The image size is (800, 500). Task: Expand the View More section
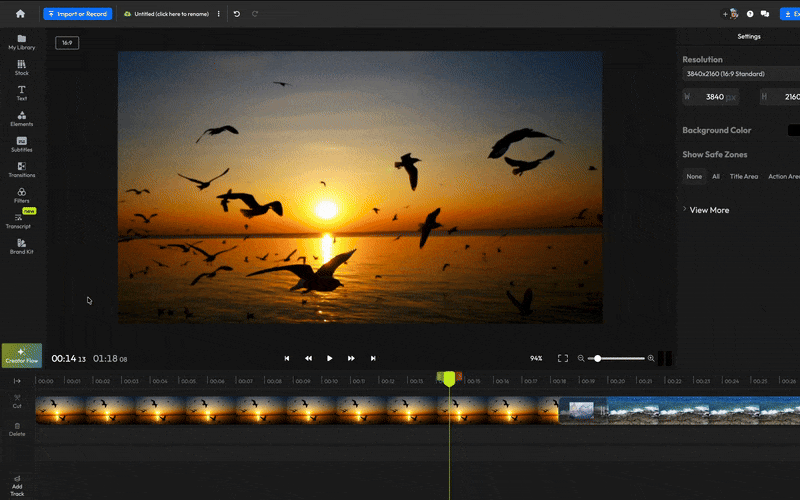[x=708, y=210]
